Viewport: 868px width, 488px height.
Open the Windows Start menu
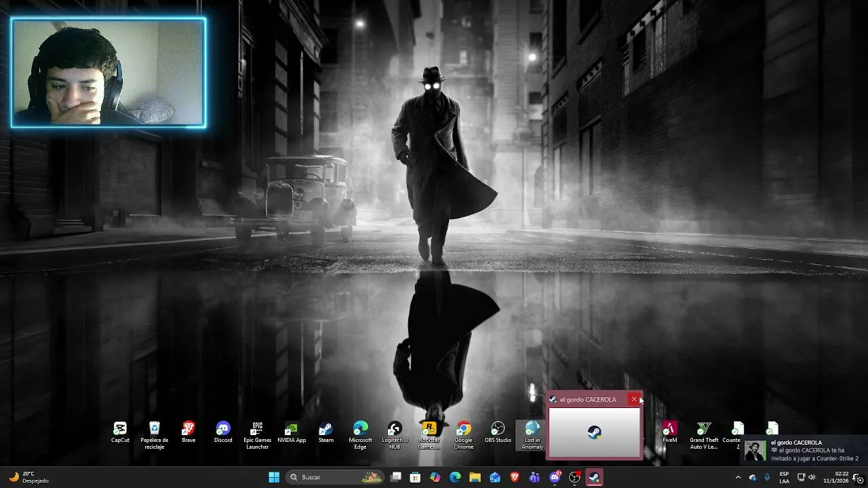pyautogui.click(x=274, y=477)
